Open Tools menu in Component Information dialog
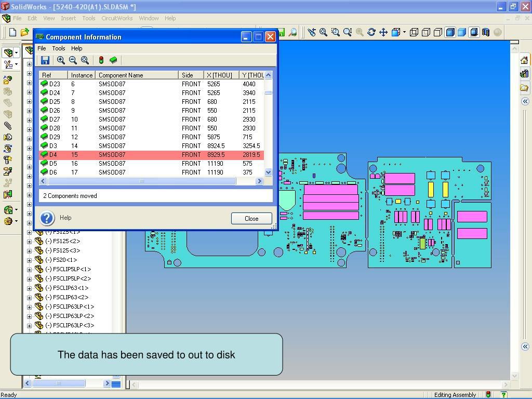Screen dimensions: 532x399 tap(58, 48)
